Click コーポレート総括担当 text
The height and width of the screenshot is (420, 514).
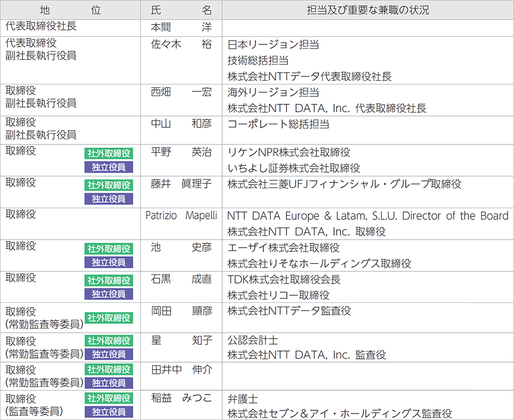coord(278,124)
